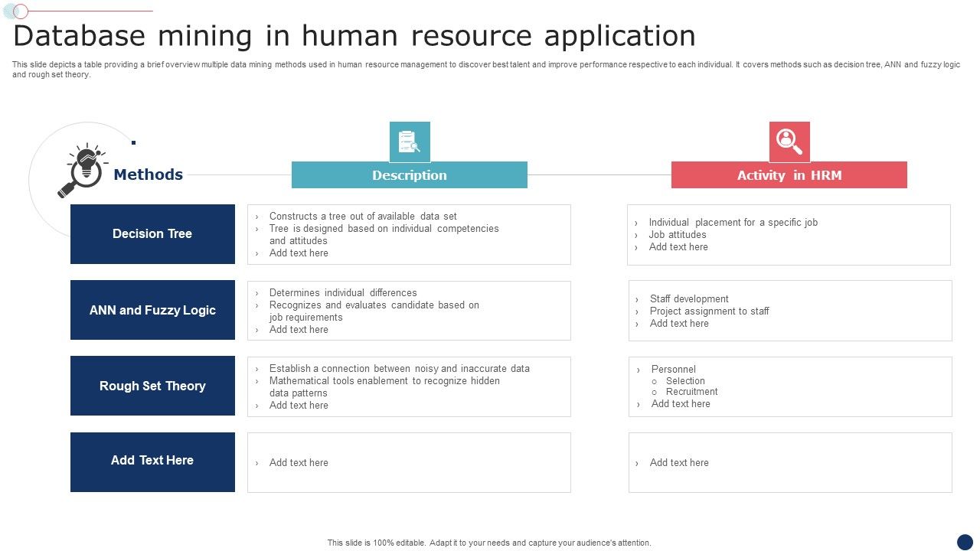
Task: Click the navy circle at bottom right
Action: (x=965, y=540)
